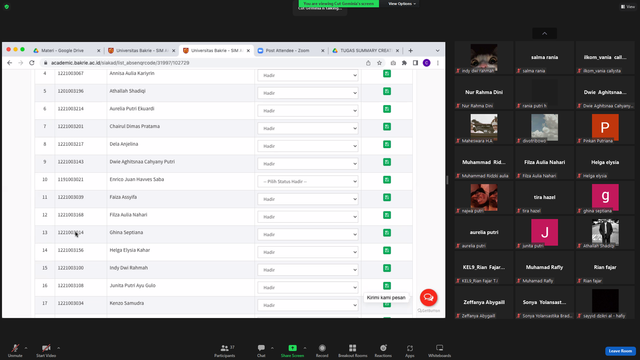Switch to the first Universitas Bakrie SIM tab
The image size is (640, 360).
coord(142,51)
